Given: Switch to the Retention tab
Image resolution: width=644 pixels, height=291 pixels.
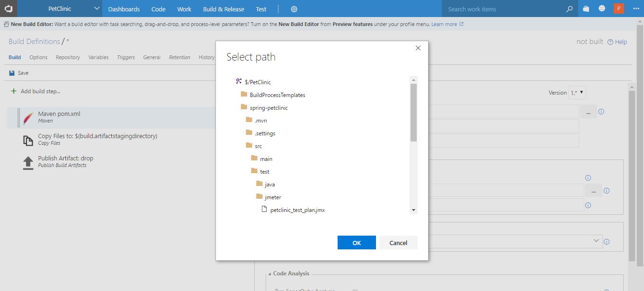Looking at the screenshot, I should pyautogui.click(x=179, y=57).
